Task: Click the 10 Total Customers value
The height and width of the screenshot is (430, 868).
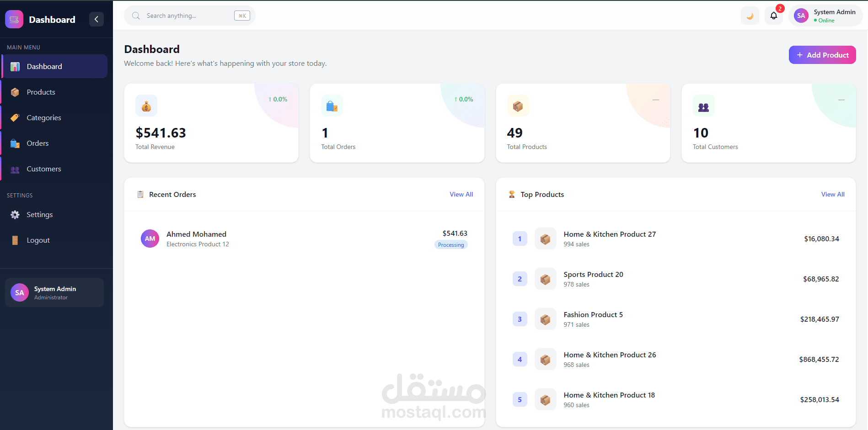Action: [701, 133]
